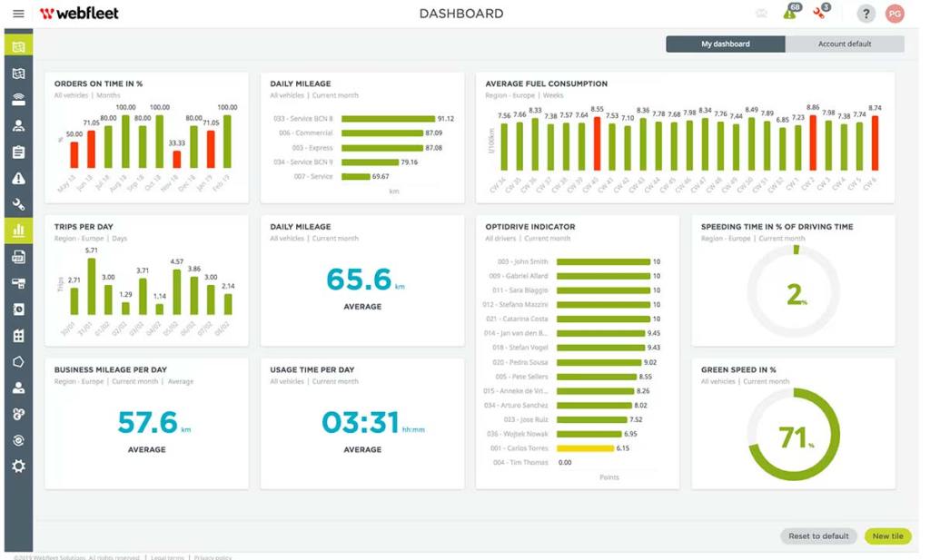Switch to the Account default tab
The width and height of the screenshot is (930, 560).
[844, 44]
